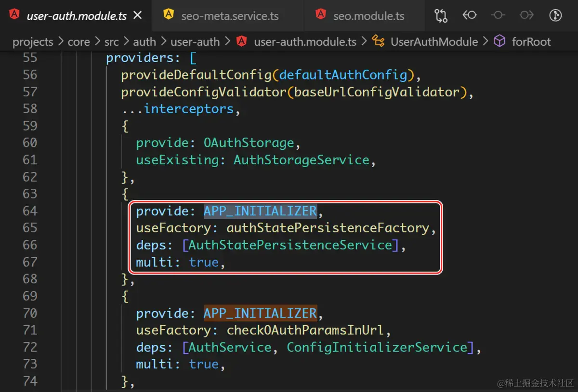This screenshot has width=578, height=392.
Task: Click line number 64 in the gutter
Action: (x=30, y=211)
